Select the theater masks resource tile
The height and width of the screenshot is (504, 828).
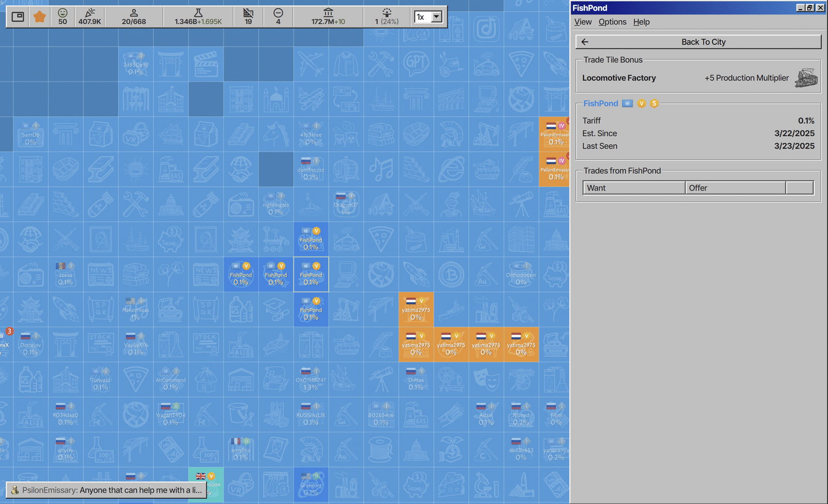(486, 379)
